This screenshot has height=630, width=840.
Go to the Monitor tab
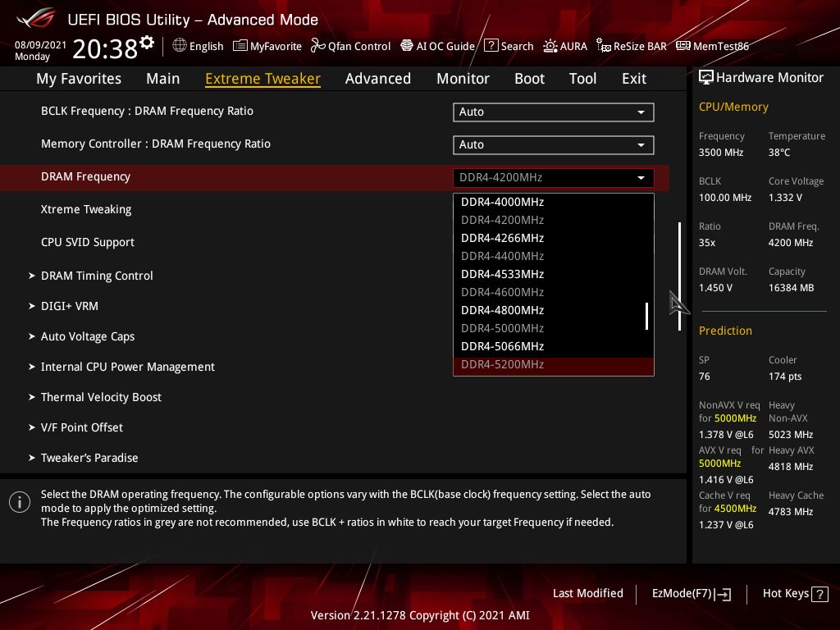pyautogui.click(x=463, y=78)
